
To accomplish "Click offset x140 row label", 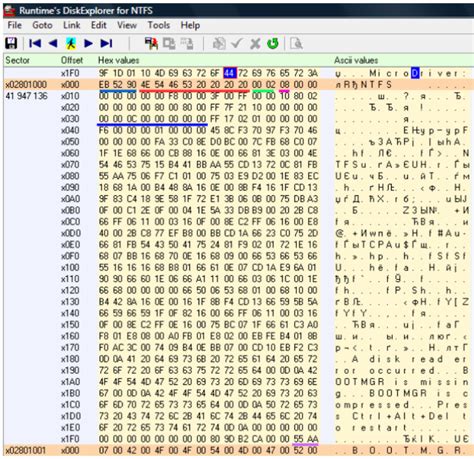I will pyautogui.click(x=70, y=313).
